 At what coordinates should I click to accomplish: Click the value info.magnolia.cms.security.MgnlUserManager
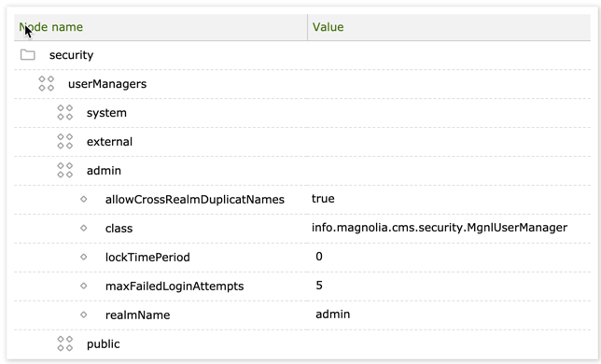(x=440, y=228)
